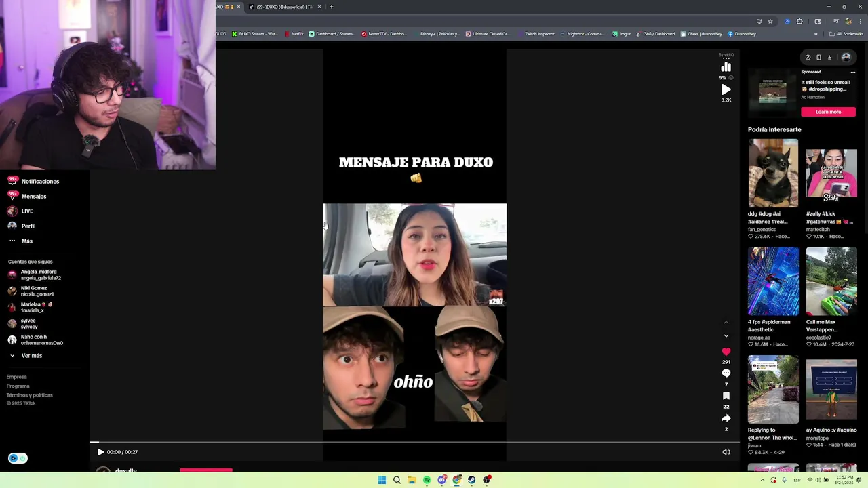
Task: Click the vidIQ play count icon
Action: point(726,89)
